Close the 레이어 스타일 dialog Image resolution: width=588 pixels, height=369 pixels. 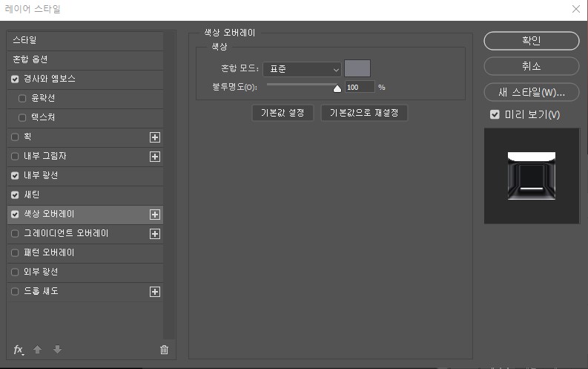click(576, 9)
